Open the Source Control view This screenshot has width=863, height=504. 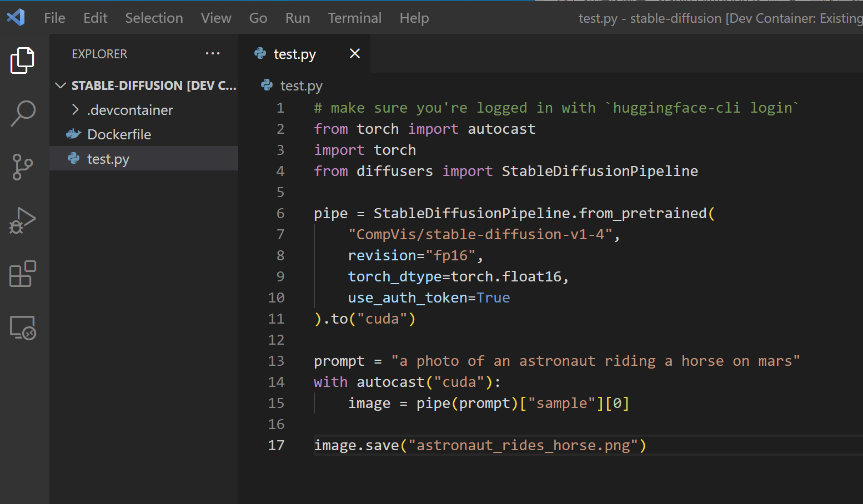click(22, 167)
